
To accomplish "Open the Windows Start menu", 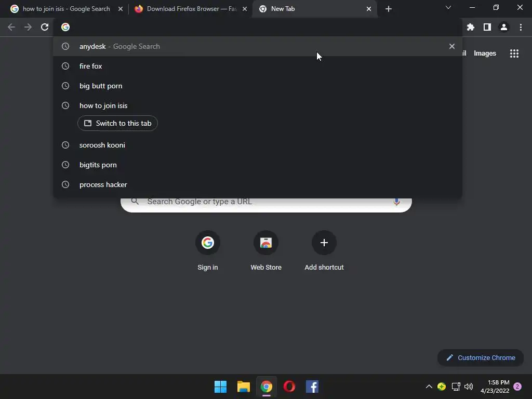I will click(220, 387).
